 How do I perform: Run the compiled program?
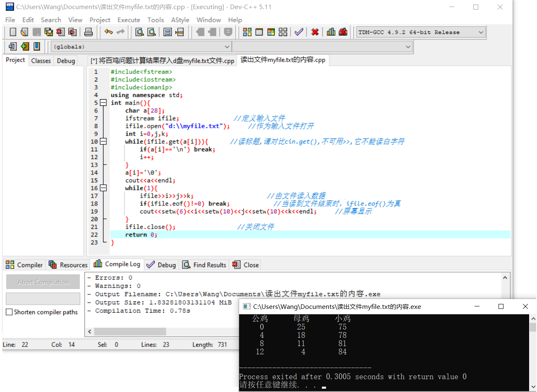tap(259, 32)
